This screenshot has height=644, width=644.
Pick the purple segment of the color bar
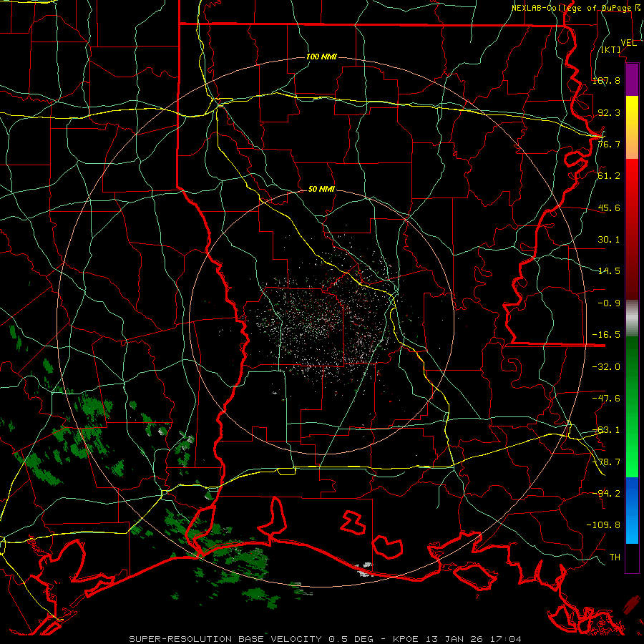coord(632,79)
